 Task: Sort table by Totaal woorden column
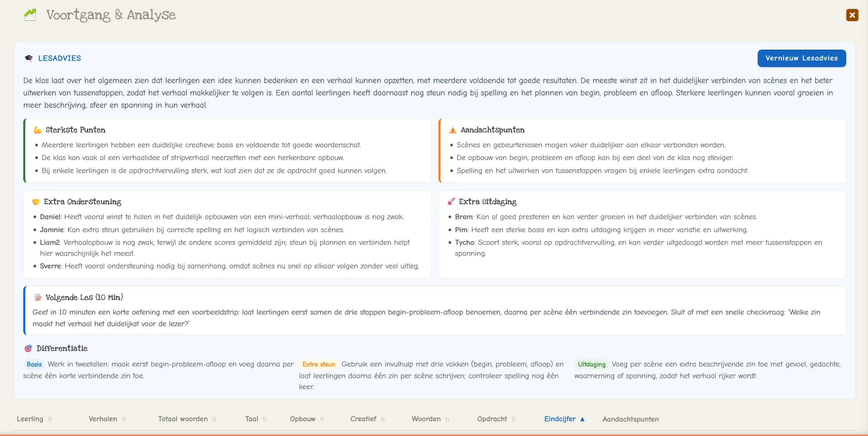coord(187,419)
